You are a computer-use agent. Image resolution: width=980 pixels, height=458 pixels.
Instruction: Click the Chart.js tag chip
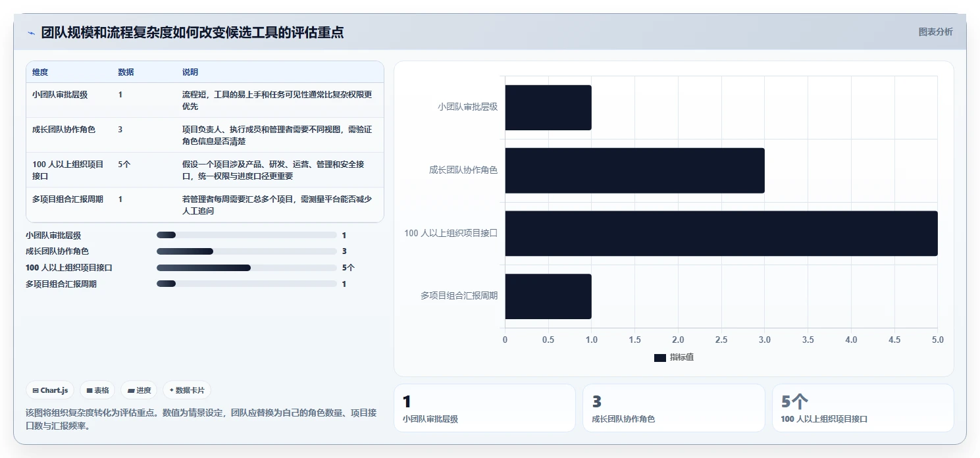[x=51, y=390]
